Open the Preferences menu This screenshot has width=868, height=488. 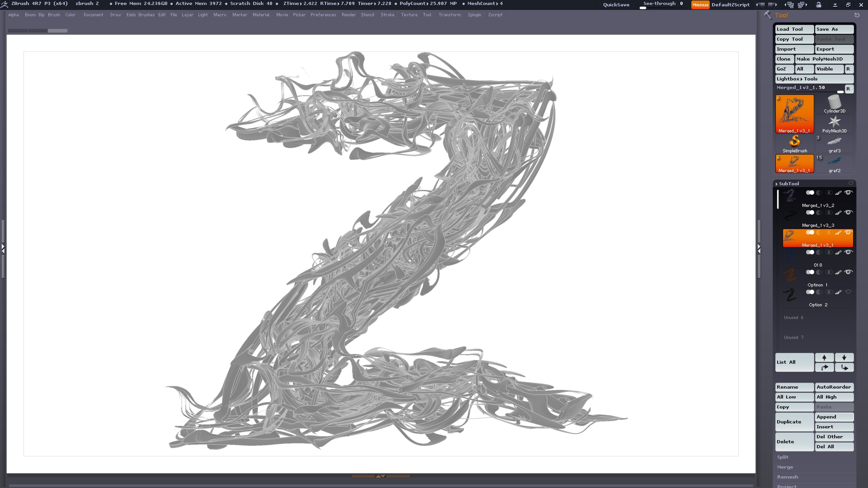tap(323, 15)
